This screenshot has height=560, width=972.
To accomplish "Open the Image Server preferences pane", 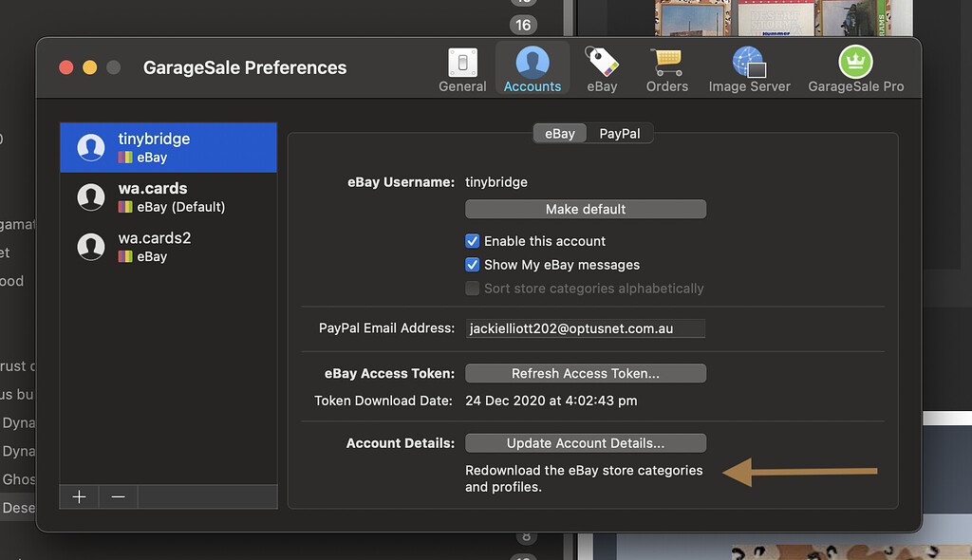I will point(750,70).
